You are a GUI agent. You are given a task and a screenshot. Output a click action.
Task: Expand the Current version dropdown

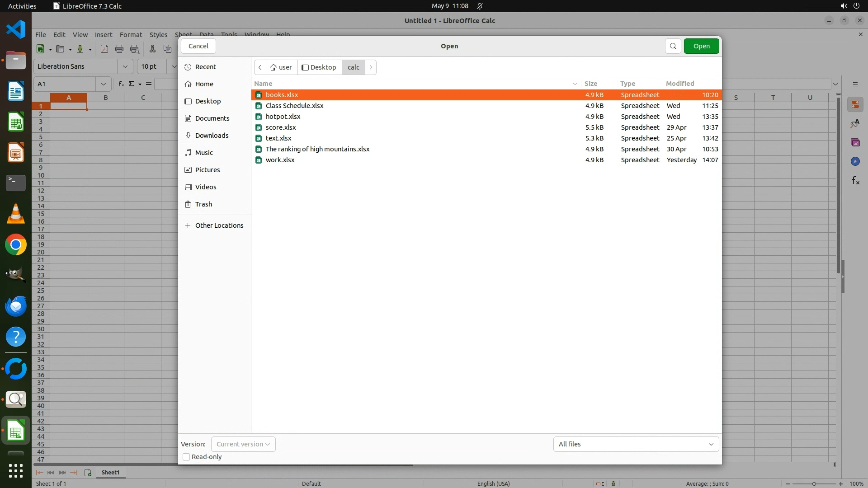pyautogui.click(x=243, y=444)
